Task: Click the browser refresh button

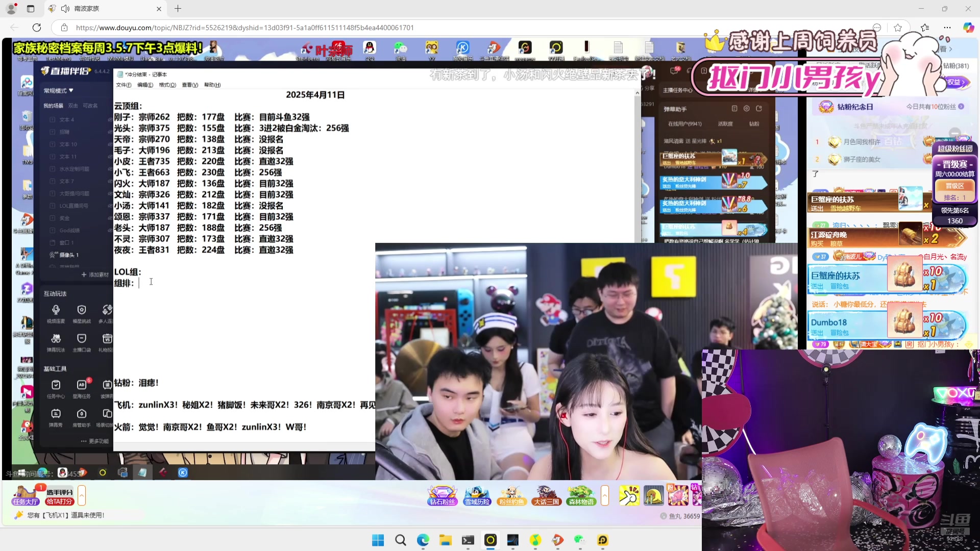Action: click(37, 28)
